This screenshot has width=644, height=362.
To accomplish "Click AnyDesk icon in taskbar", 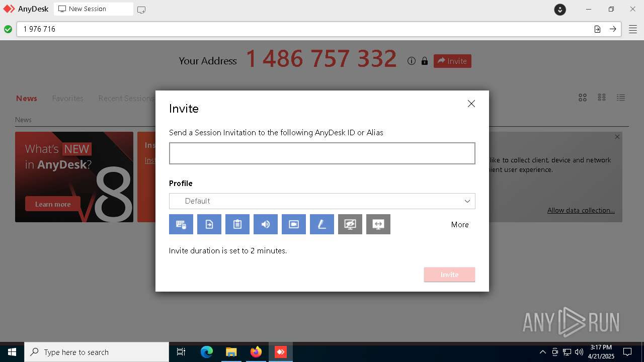I will coord(281,352).
